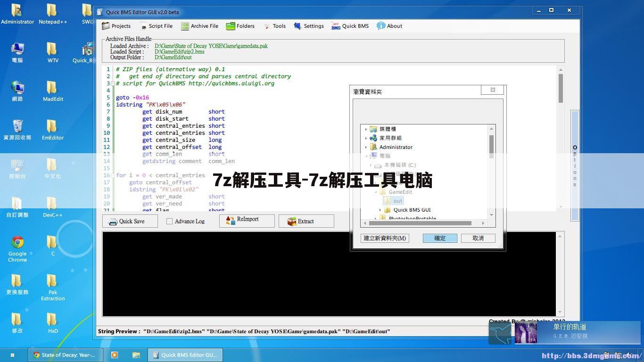The image size is (644, 362).
Task: Switch to Quick BMS Editor taskbar item
Action: pyautogui.click(x=185, y=355)
